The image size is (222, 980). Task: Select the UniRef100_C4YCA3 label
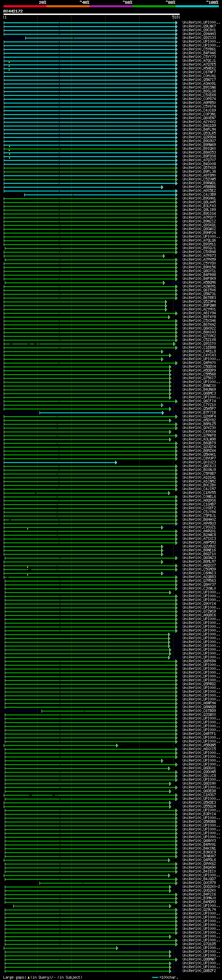pyautogui.click(x=199, y=355)
